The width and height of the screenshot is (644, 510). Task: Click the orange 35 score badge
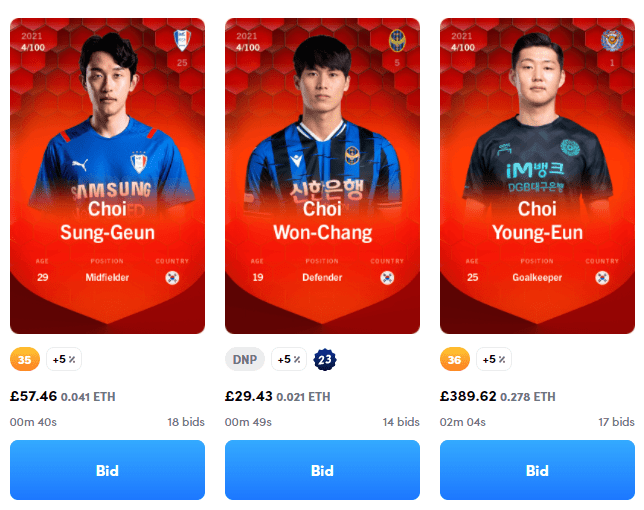click(25, 359)
